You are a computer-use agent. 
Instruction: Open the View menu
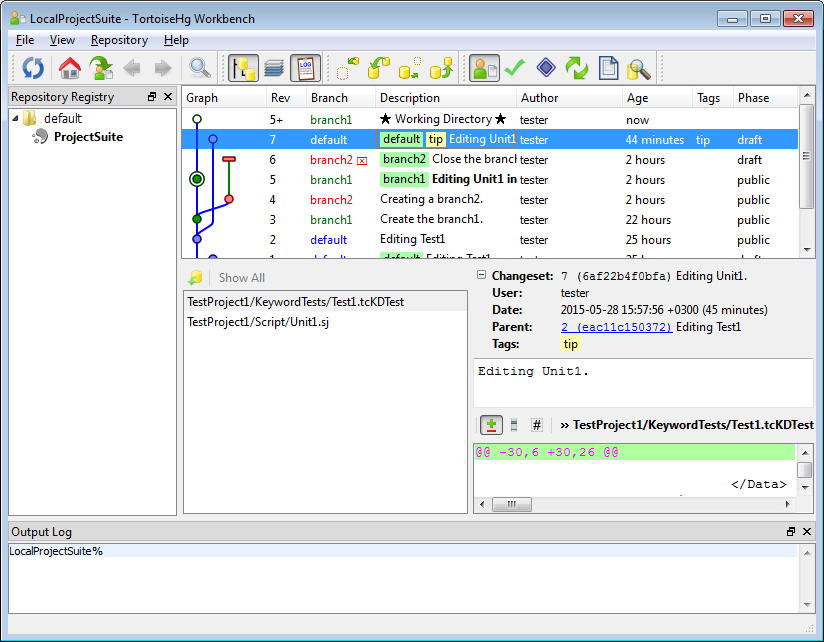(x=62, y=40)
